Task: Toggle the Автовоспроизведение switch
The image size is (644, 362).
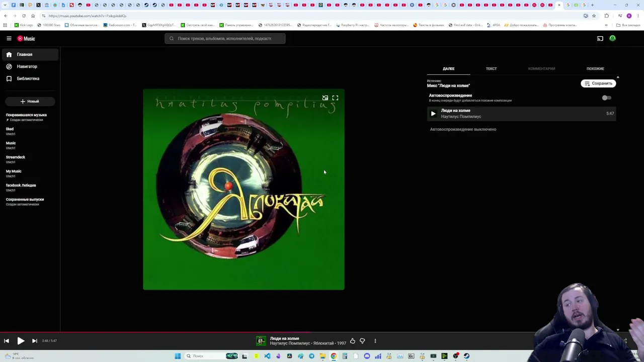Action: [607, 98]
